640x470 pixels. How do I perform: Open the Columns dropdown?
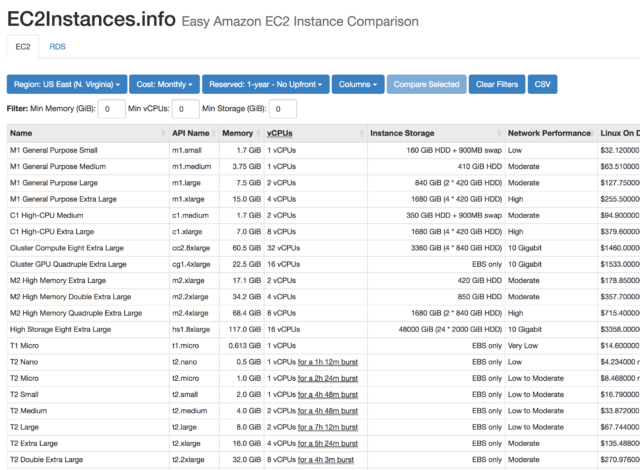click(x=357, y=84)
